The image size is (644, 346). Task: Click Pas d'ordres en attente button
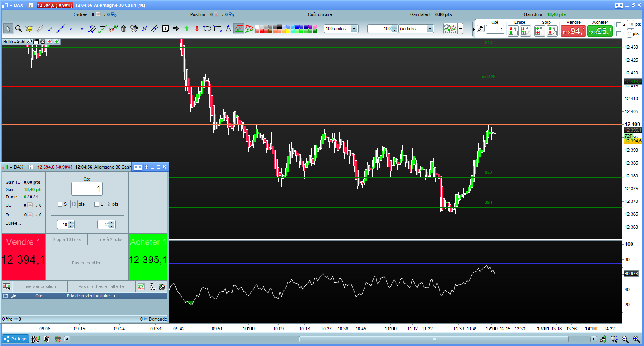[x=101, y=286]
